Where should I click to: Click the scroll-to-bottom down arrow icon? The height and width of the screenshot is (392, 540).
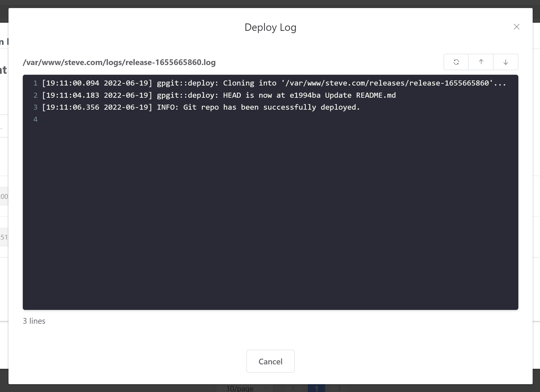click(505, 62)
